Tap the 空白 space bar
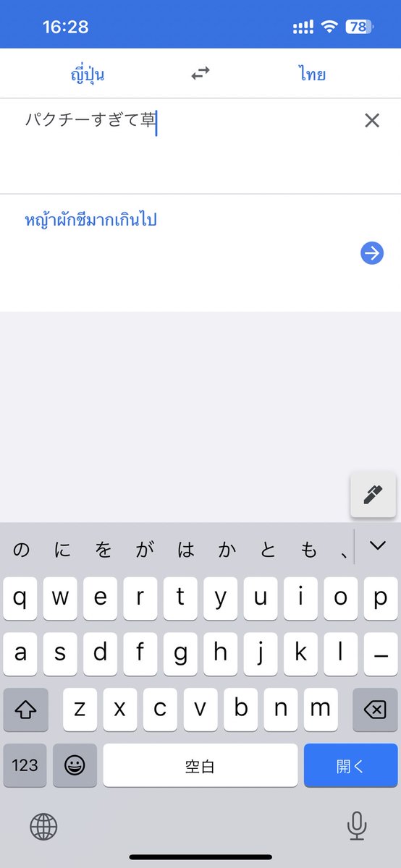 (200, 765)
